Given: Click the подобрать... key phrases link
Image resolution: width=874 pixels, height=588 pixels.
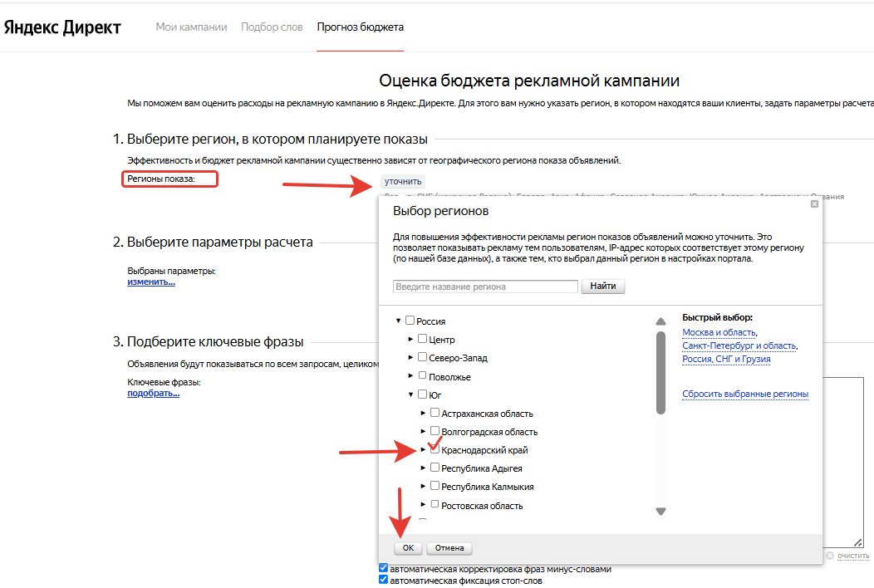Looking at the screenshot, I should pos(154,394).
